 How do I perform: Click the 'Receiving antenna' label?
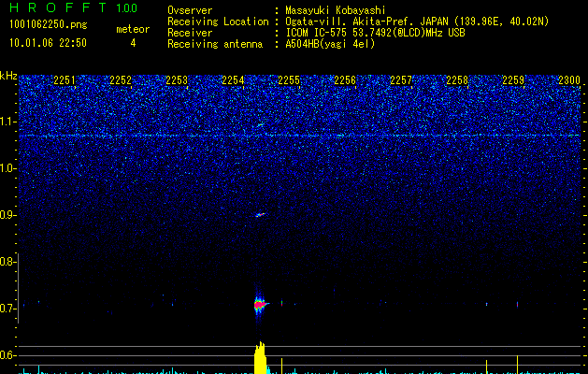click(x=215, y=44)
